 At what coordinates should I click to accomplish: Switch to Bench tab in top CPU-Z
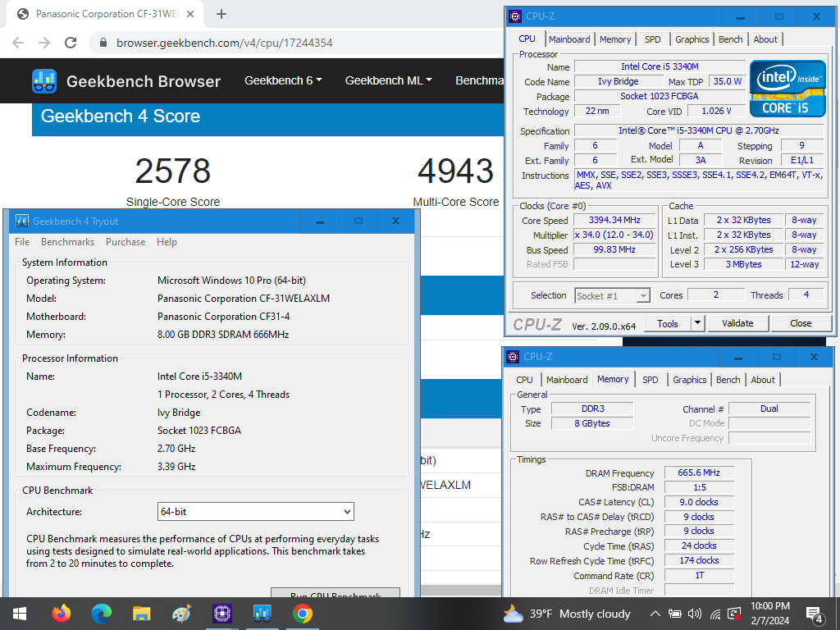(x=730, y=39)
